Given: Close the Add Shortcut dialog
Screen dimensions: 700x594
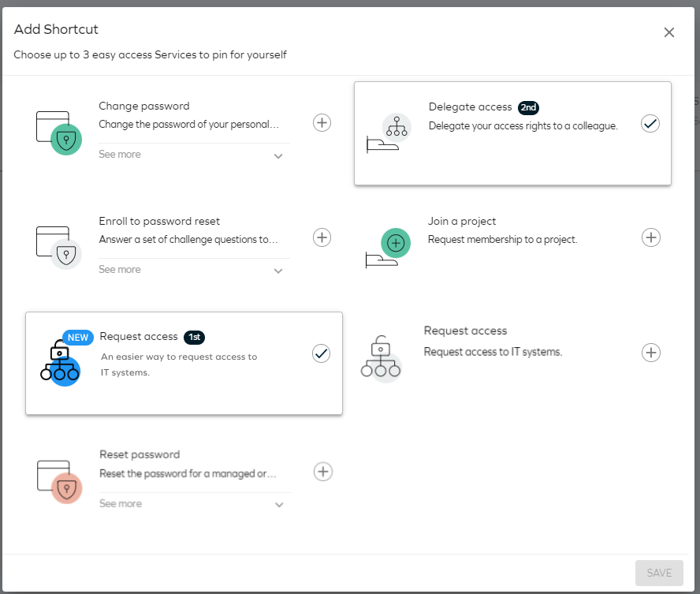Looking at the screenshot, I should 668,32.
